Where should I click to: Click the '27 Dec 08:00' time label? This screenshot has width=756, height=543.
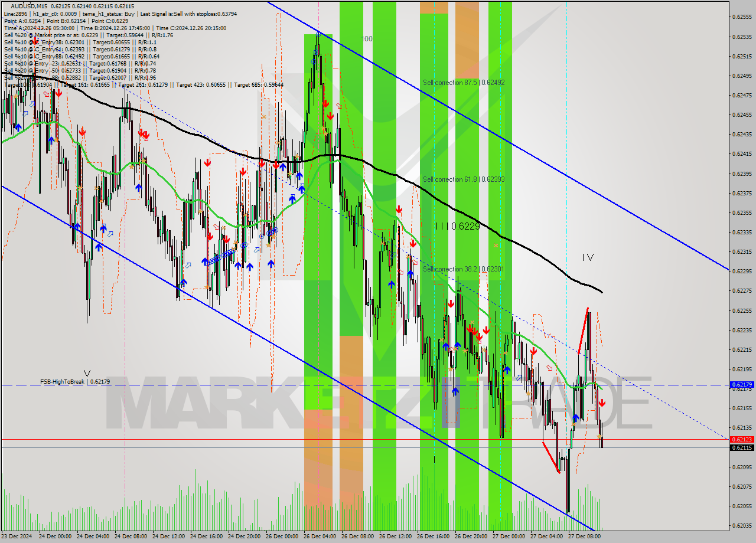[584, 537]
